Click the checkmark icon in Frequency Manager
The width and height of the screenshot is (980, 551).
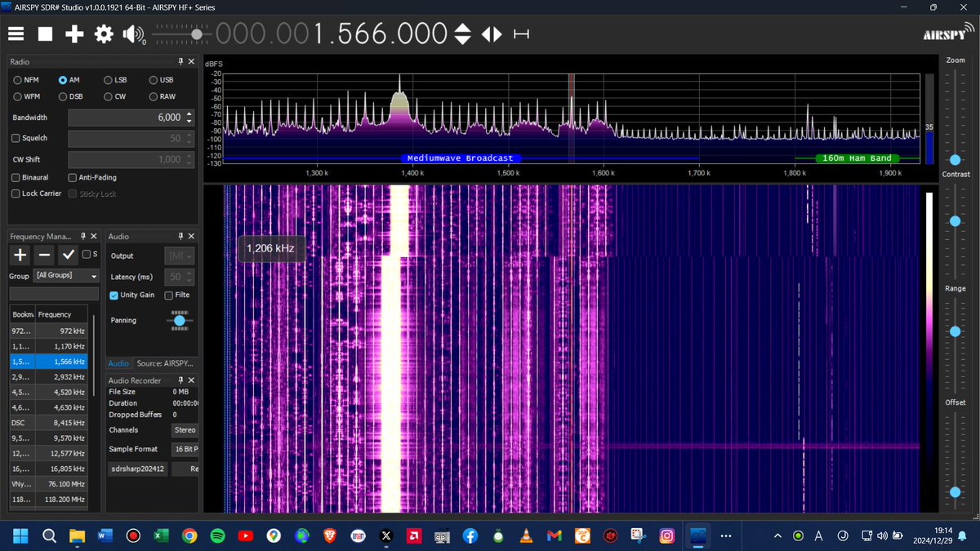click(69, 255)
